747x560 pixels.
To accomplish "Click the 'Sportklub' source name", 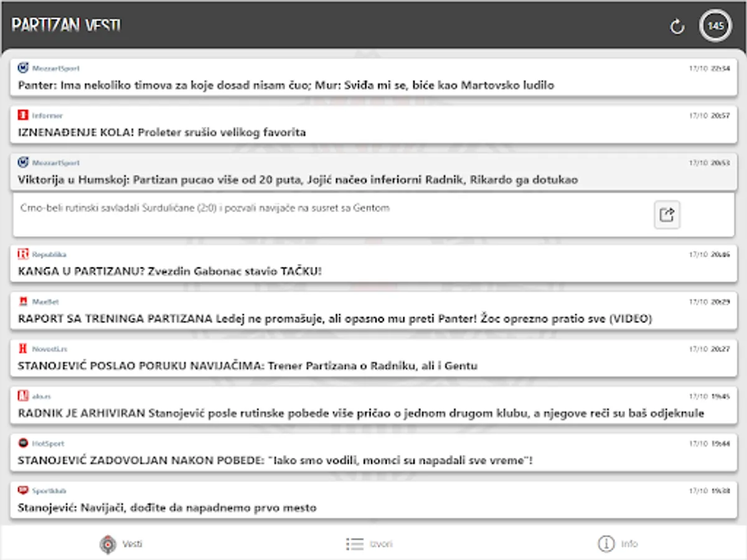I will tap(49, 491).
